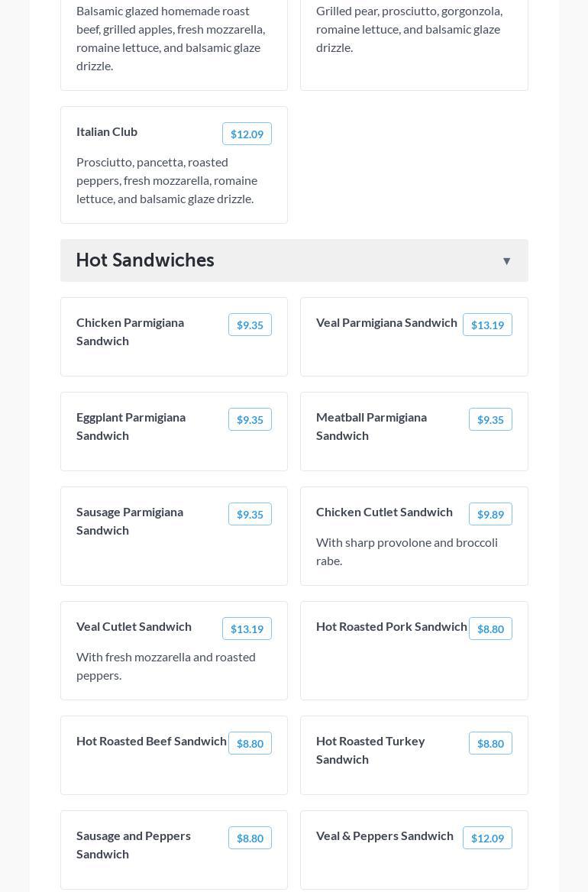588x892 pixels.
Task: Select Hot Roasted Pork Sandwich
Action: 391,626
